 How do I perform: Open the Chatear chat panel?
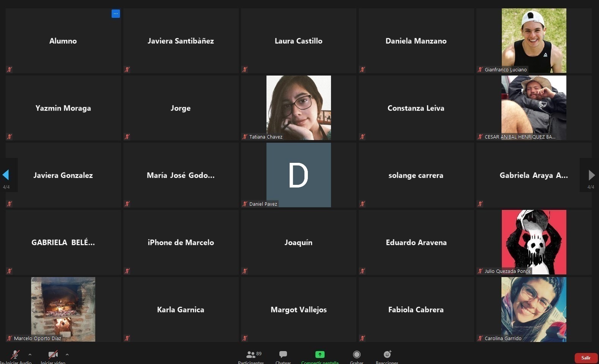click(x=283, y=355)
